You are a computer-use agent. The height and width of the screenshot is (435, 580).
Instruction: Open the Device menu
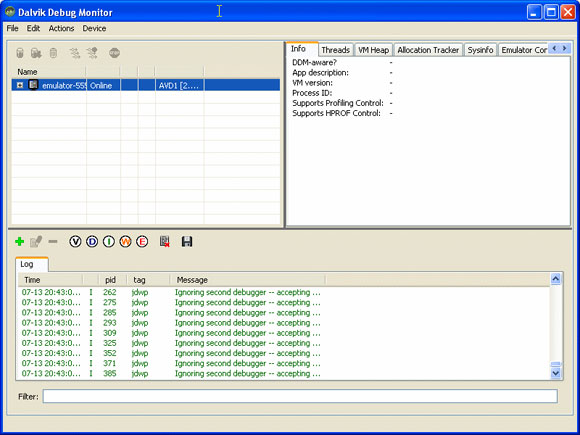click(94, 28)
